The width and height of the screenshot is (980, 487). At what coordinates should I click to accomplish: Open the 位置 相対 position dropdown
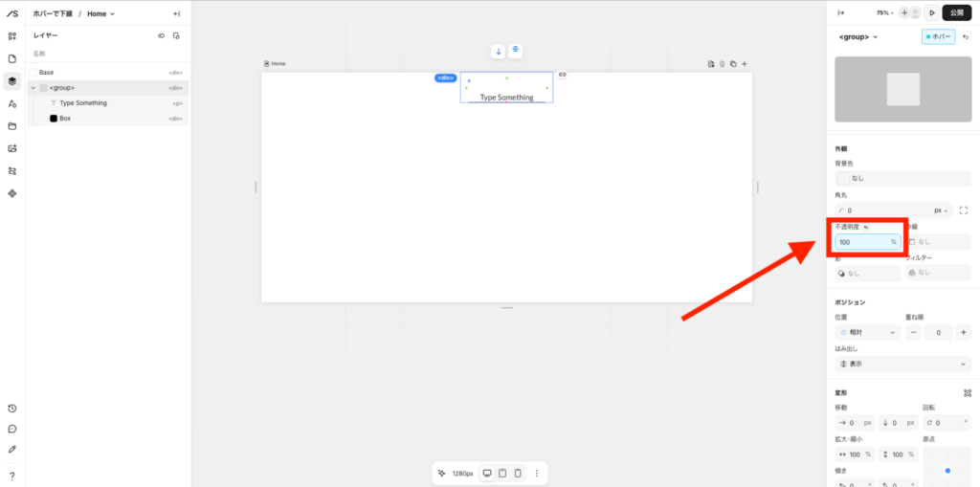[868, 332]
